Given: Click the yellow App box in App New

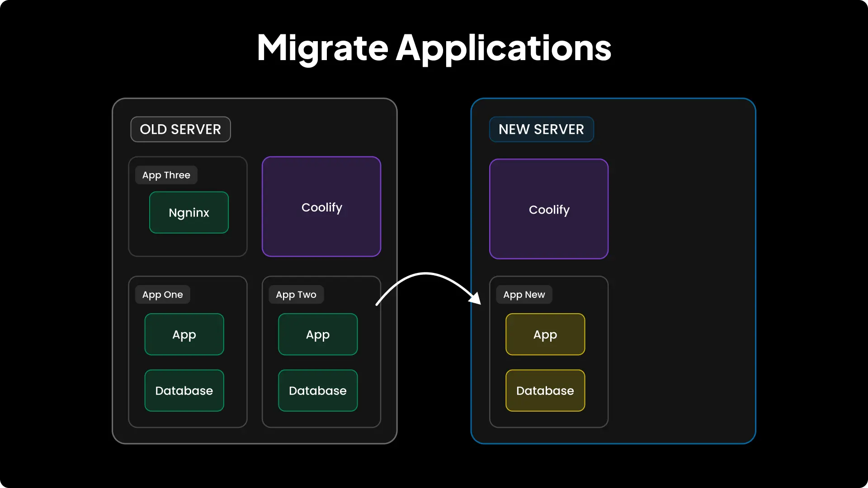Looking at the screenshot, I should pos(545,334).
